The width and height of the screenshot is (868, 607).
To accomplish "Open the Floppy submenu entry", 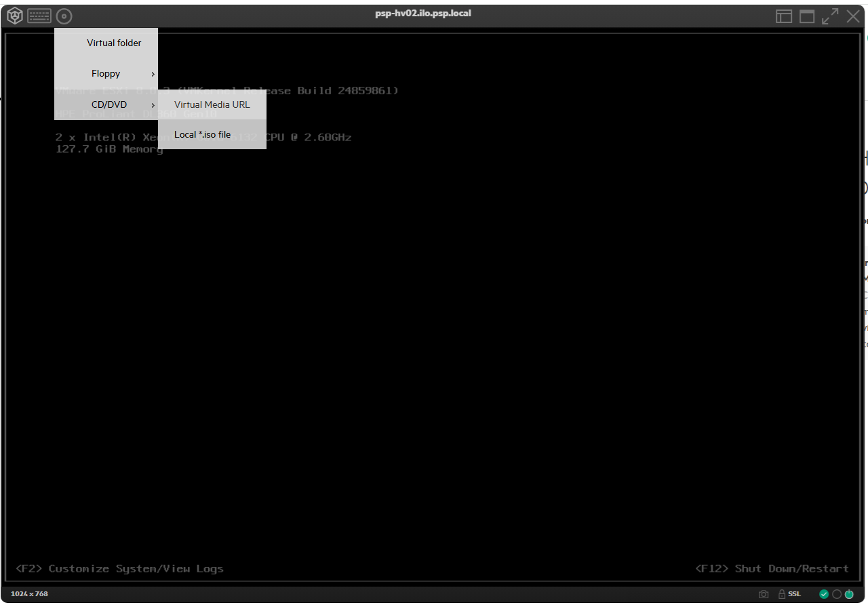I will coord(106,74).
